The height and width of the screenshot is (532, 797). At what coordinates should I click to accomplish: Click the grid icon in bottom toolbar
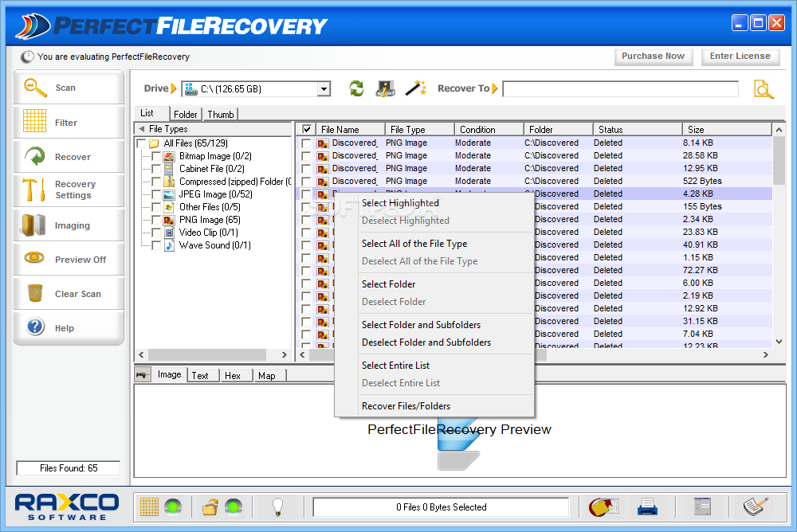click(x=149, y=507)
